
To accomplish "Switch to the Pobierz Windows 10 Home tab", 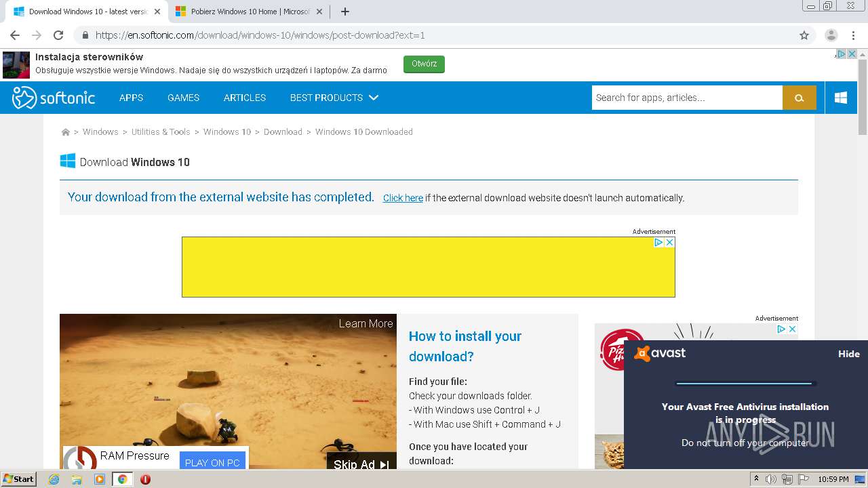I will click(x=250, y=12).
